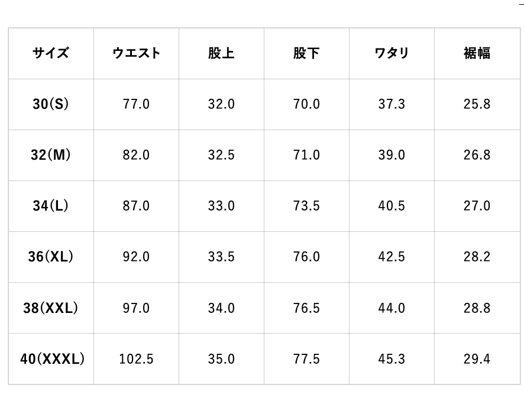Click inseam value 73.5 in 34(L) row
Screen dimensions: 524x420
pos(306,206)
